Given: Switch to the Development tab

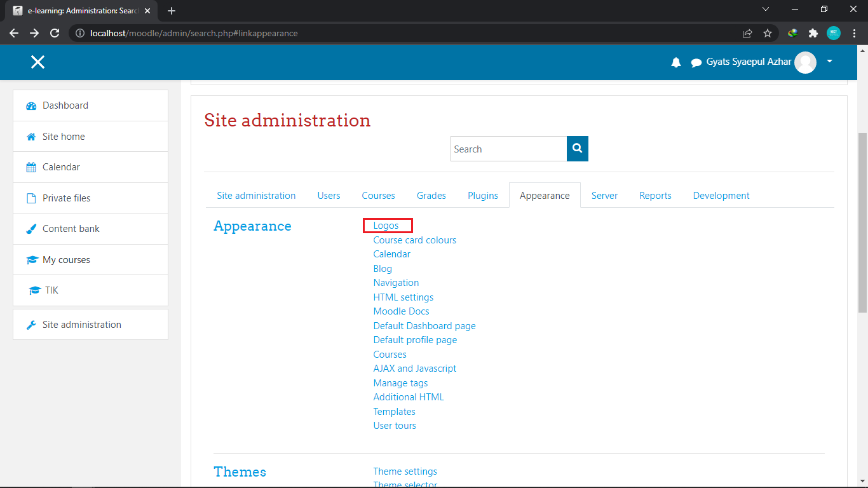Looking at the screenshot, I should point(721,196).
